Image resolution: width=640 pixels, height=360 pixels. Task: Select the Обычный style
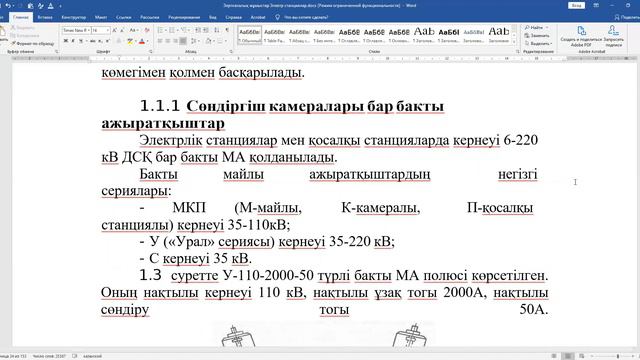249,35
